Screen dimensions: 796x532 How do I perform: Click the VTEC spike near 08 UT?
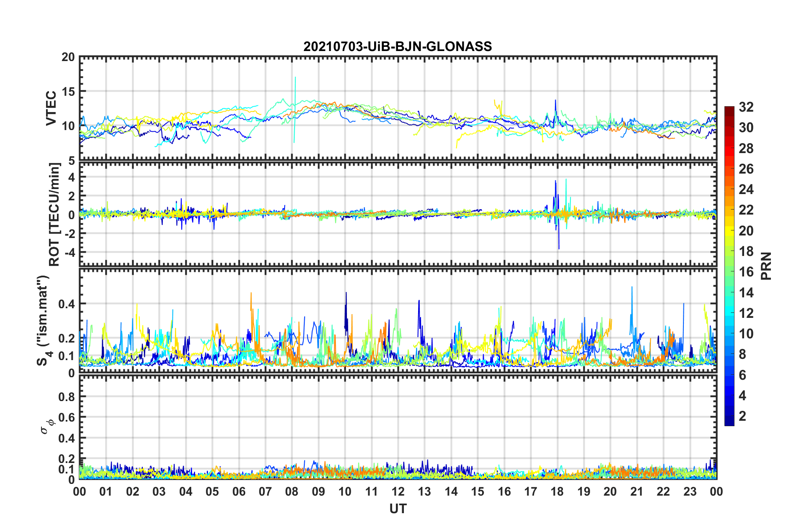coord(295,110)
